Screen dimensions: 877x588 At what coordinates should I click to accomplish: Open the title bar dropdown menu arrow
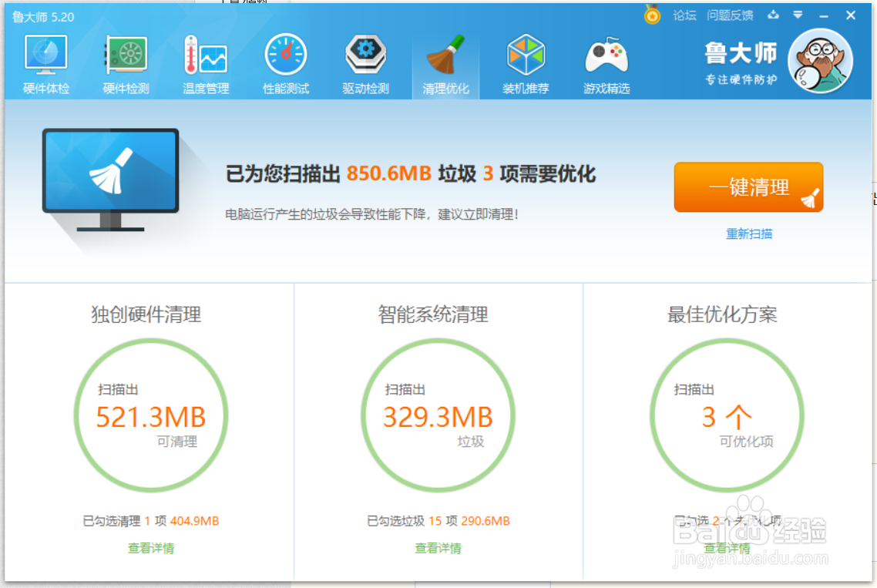[x=798, y=15]
